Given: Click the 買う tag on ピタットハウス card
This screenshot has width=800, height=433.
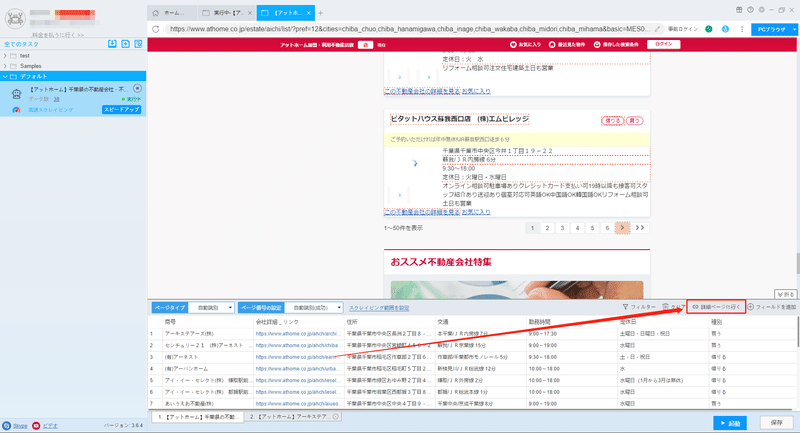Looking at the screenshot, I should [x=634, y=121].
